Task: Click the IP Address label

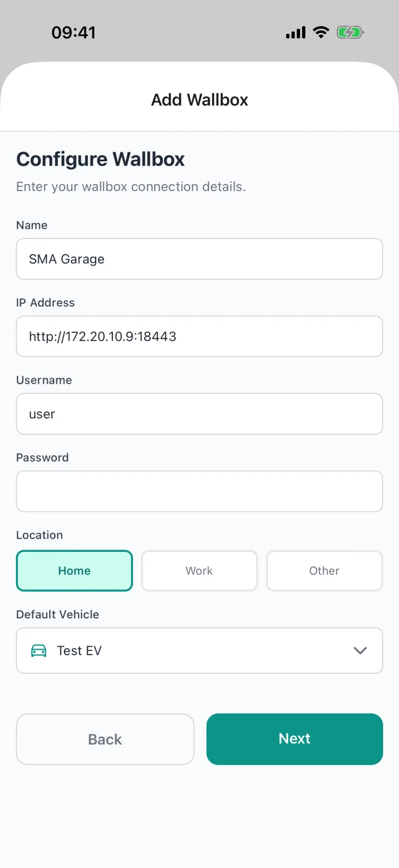Action: click(x=46, y=302)
